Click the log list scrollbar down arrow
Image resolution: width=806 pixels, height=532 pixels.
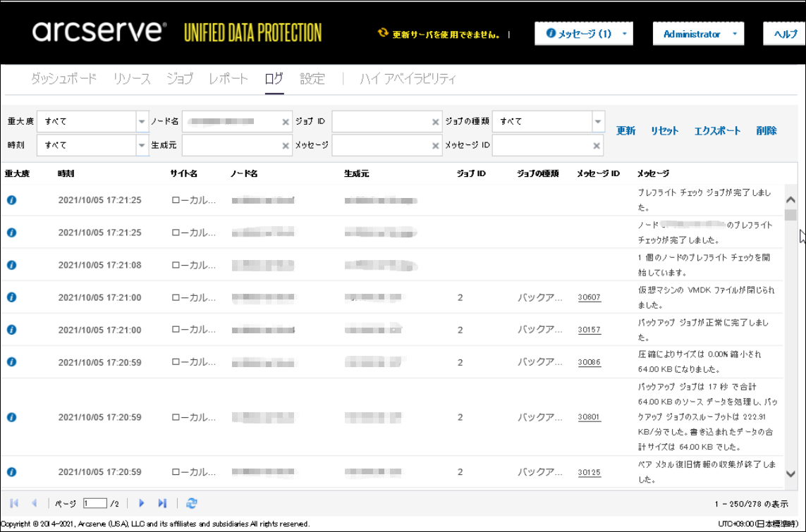pos(790,474)
